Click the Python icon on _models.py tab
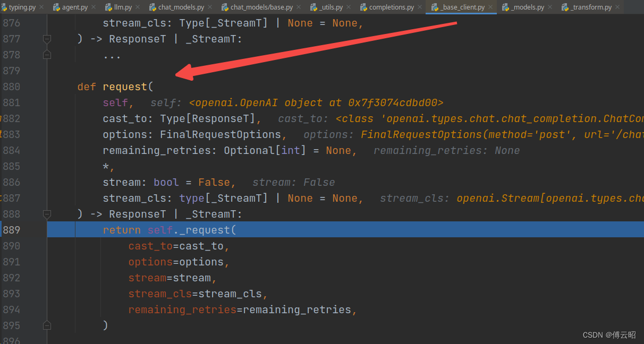Viewport: 644px width, 344px height. [x=505, y=7]
